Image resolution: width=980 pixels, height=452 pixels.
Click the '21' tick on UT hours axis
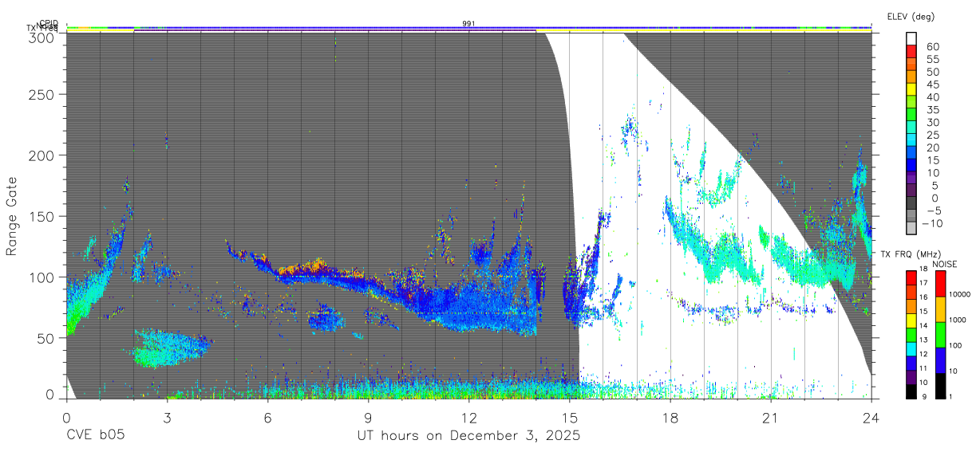click(771, 417)
